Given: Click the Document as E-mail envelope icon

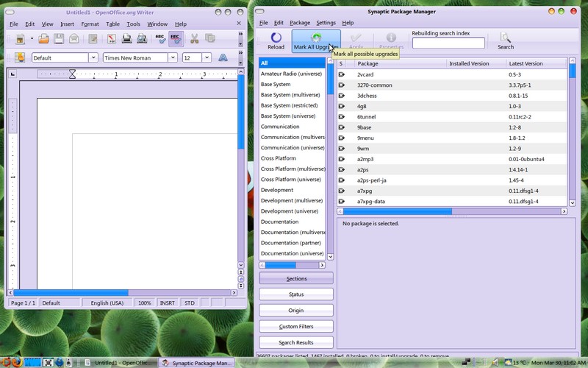Looking at the screenshot, I should click(74, 39).
